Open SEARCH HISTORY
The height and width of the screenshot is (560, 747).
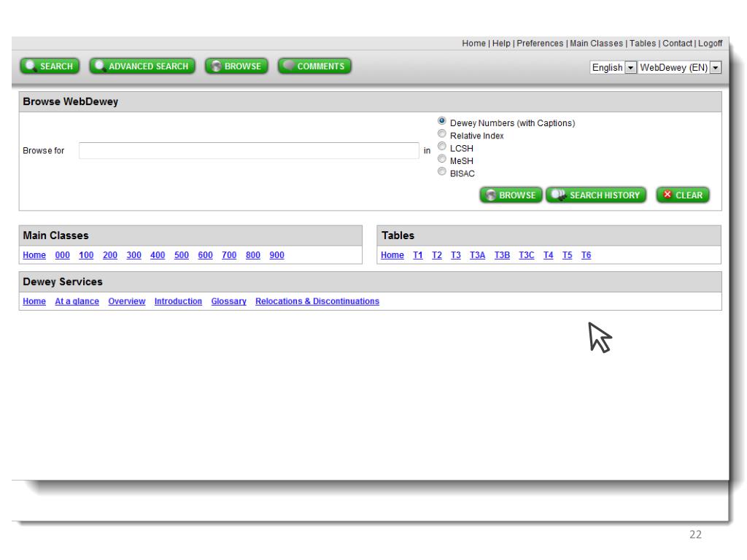596,195
